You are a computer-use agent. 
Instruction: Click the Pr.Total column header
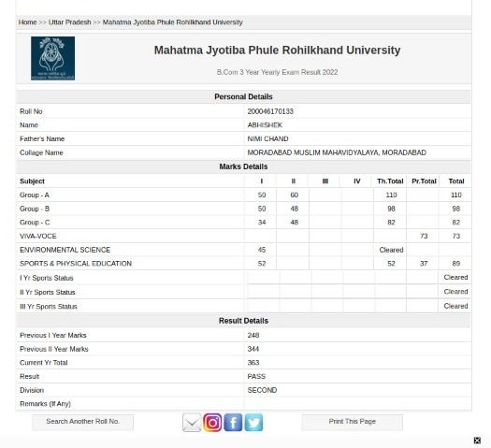[424, 181]
